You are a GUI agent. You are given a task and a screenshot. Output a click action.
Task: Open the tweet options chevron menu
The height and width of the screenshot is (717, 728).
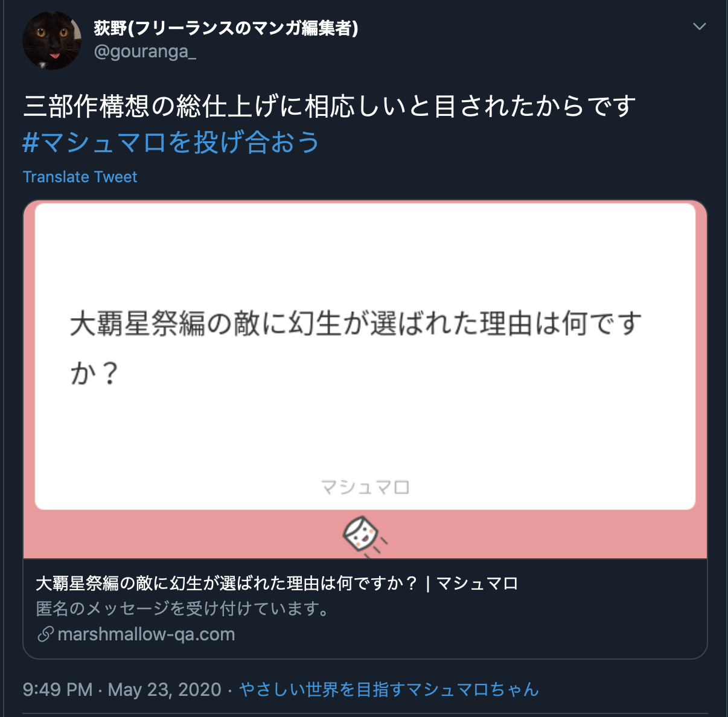tap(699, 27)
